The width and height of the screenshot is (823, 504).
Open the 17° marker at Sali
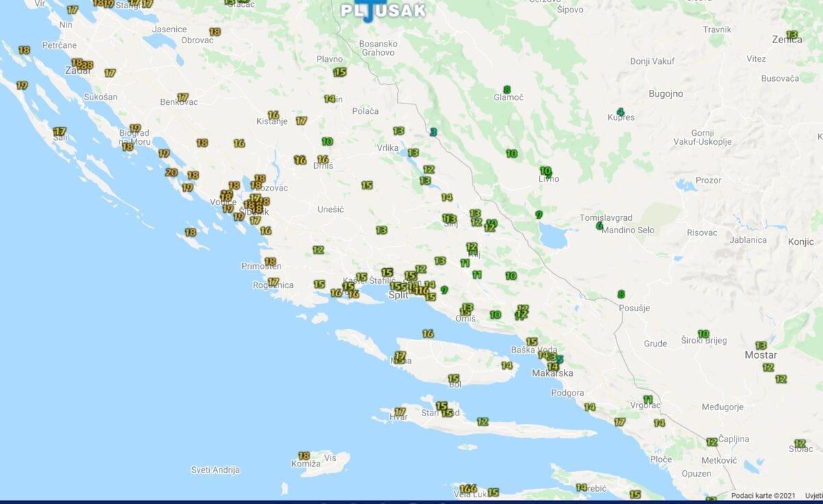click(x=60, y=131)
